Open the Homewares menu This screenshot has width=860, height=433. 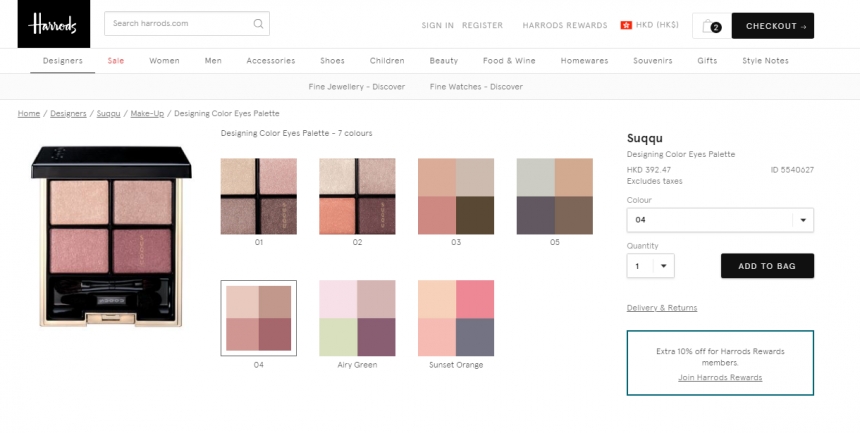pyautogui.click(x=584, y=61)
